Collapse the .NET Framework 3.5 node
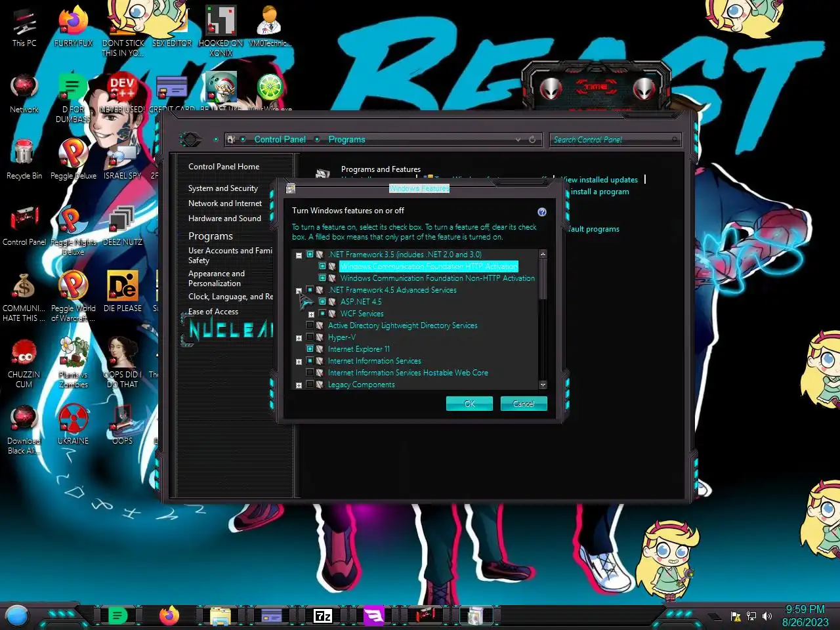The image size is (840, 630). pos(299,255)
